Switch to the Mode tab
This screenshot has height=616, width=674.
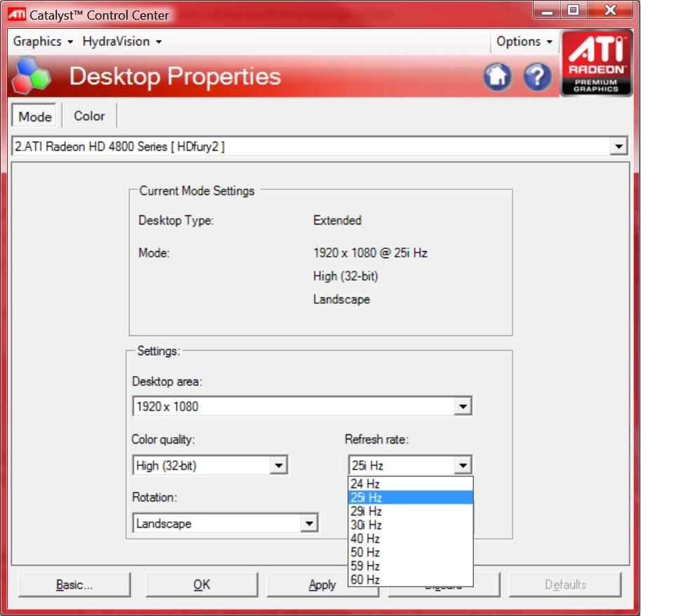pos(34,116)
